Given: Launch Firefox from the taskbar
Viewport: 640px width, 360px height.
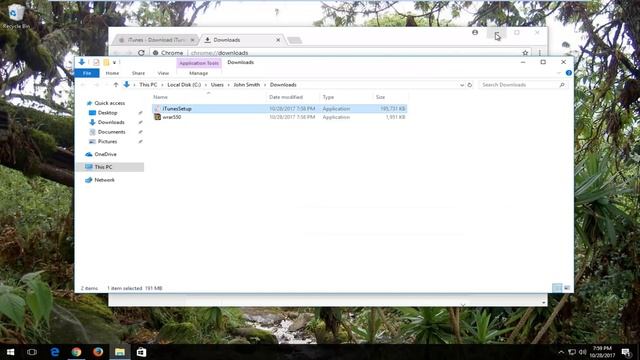Looking at the screenshot, I should [98, 352].
